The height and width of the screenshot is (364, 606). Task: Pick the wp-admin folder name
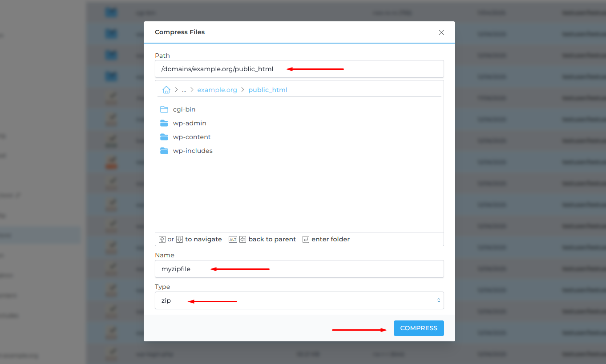(190, 123)
